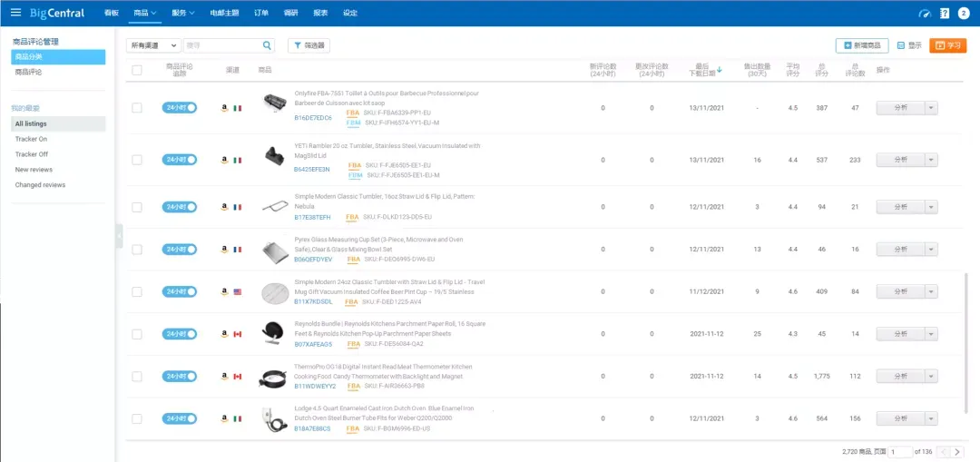This screenshot has height=462, width=980.
Task: Open the 订单 menu item
Action: [x=262, y=13]
